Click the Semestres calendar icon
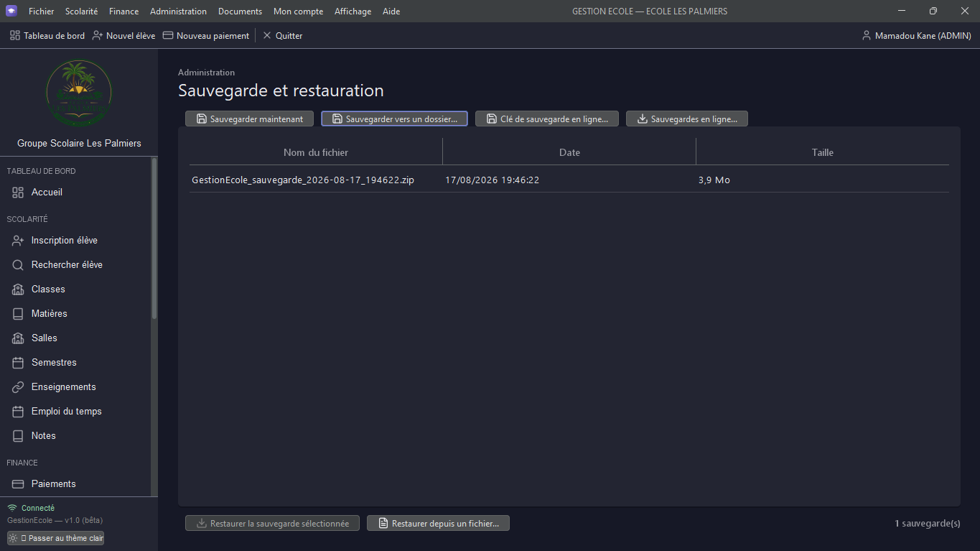Image resolution: width=980 pixels, height=551 pixels. 18,363
